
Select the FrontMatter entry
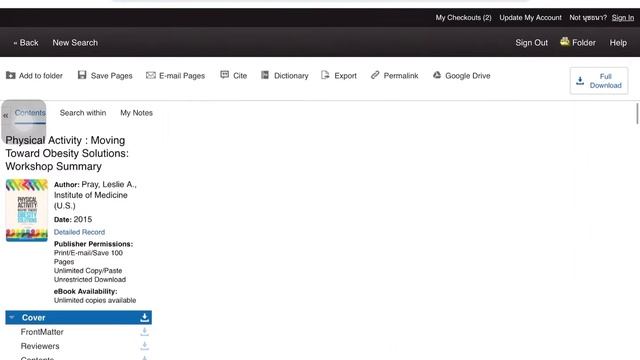(42, 332)
